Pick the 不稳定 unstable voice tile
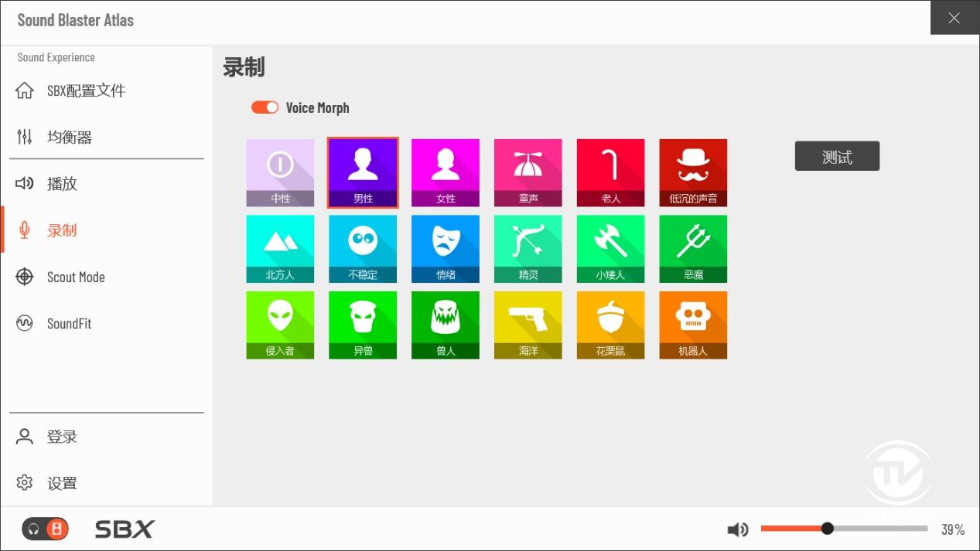 click(x=363, y=249)
